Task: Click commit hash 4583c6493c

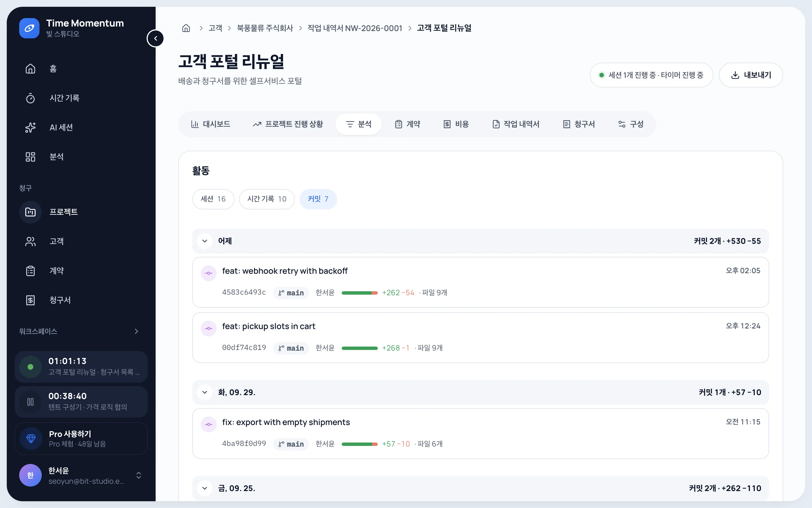Action: click(x=244, y=292)
